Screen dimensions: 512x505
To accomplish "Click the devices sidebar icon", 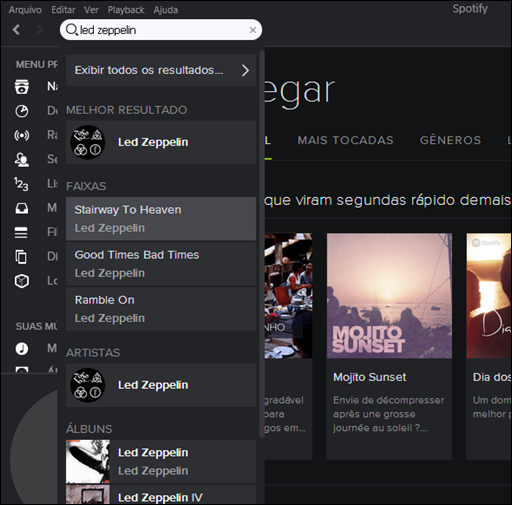I will [x=21, y=257].
